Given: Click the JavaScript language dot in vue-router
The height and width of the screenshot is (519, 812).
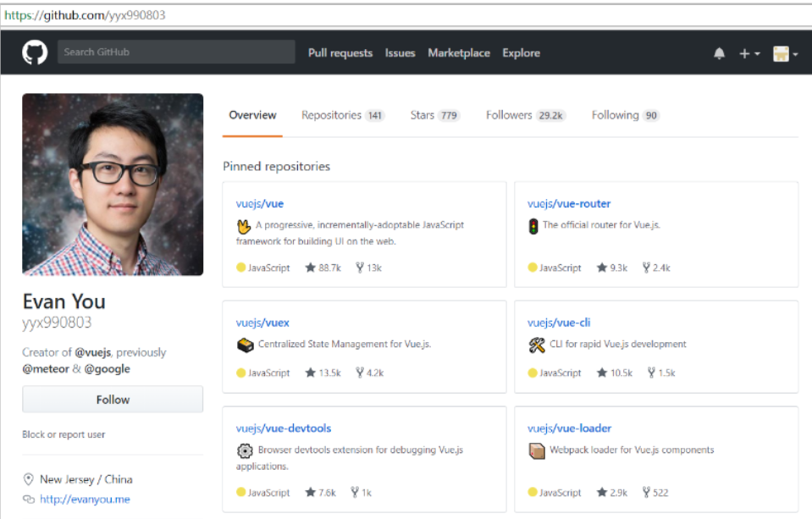Looking at the screenshot, I should point(533,268).
